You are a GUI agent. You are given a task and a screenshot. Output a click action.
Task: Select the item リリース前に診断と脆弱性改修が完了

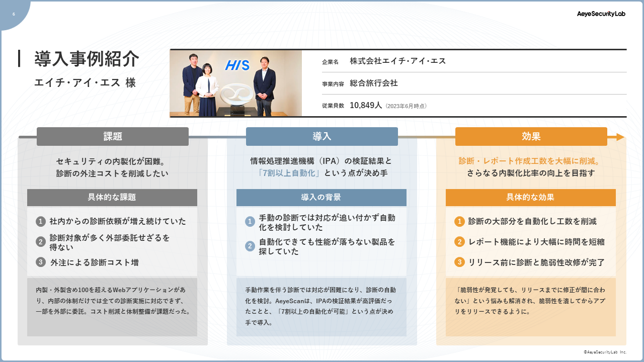[536, 262]
